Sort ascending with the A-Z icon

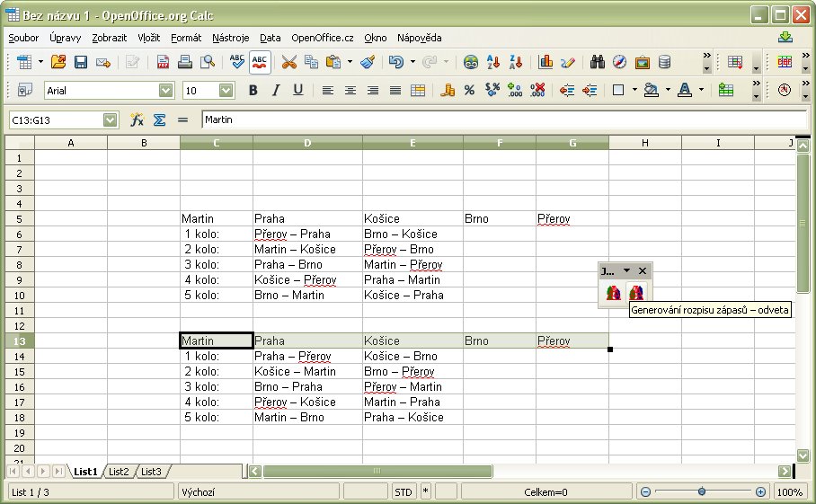tap(492, 62)
